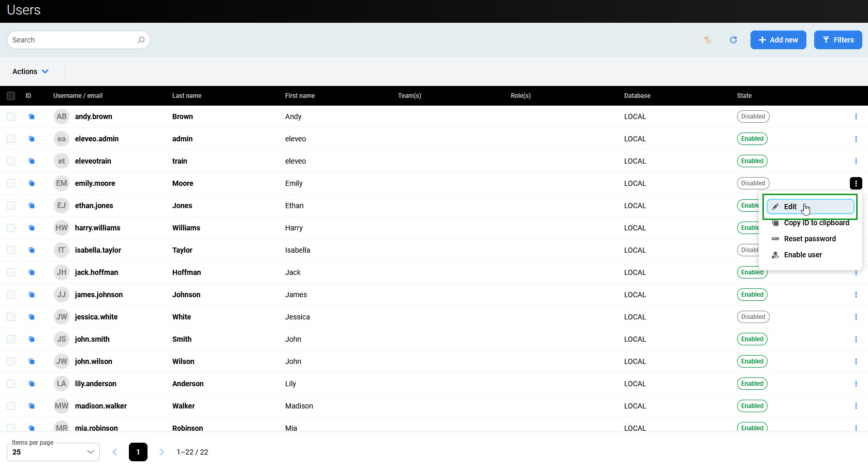Open three-dot menu for john.smith row
This screenshot has width=868, height=467.
click(x=856, y=339)
